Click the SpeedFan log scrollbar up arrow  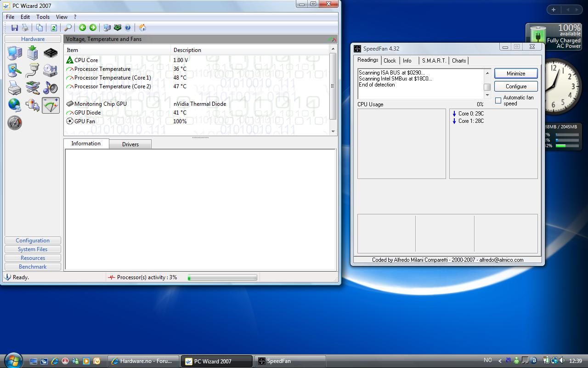pos(487,73)
